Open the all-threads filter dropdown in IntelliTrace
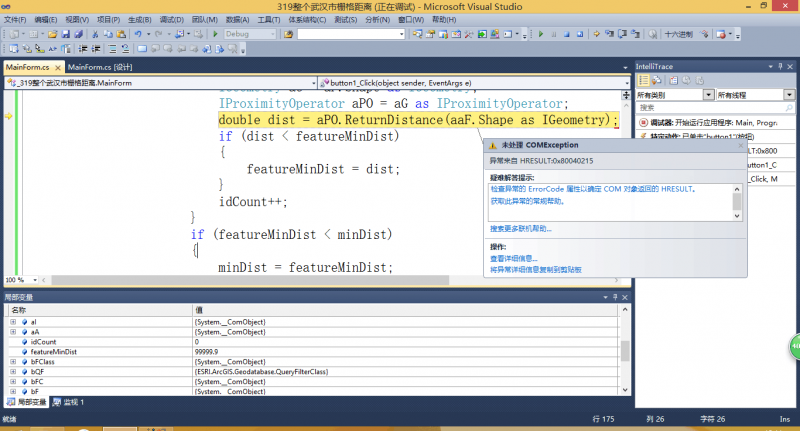This screenshot has height=431, width=800. 789,95
